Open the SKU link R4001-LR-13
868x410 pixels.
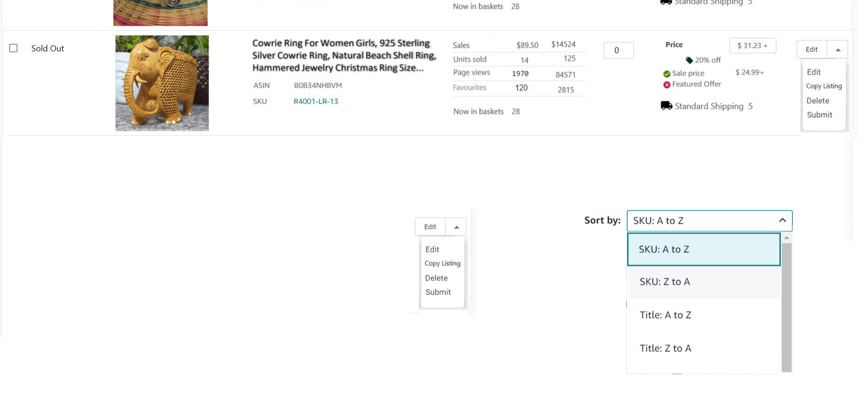click(x=315, y=101)
